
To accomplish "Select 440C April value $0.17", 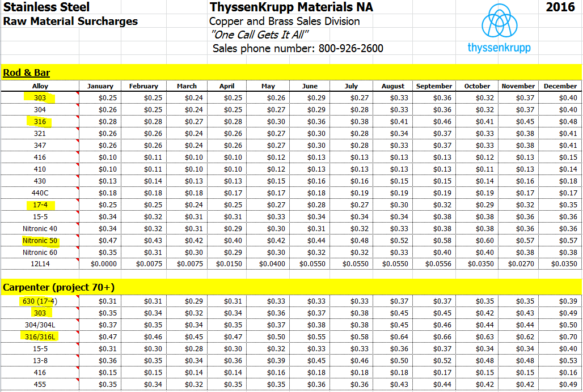I will click(x=226, y=193).
